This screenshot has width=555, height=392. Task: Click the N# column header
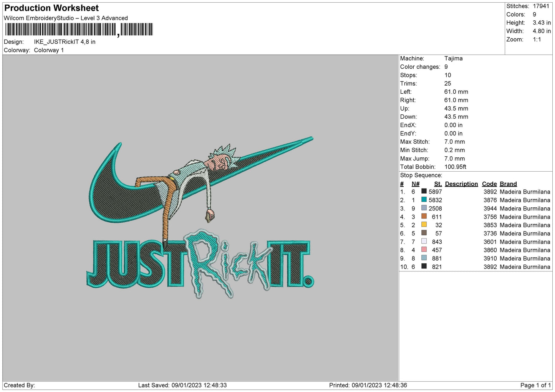pyautogui.click(x=415, y=184)
